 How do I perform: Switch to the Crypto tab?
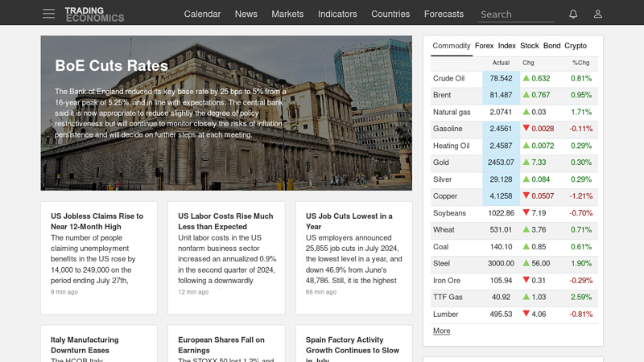576,46
